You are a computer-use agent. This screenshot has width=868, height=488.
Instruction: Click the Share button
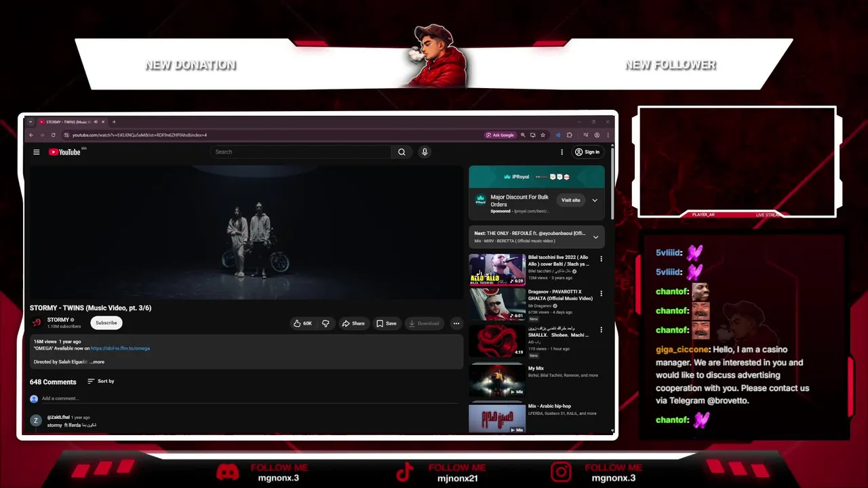pyautogui.click(x=353, y=323)
